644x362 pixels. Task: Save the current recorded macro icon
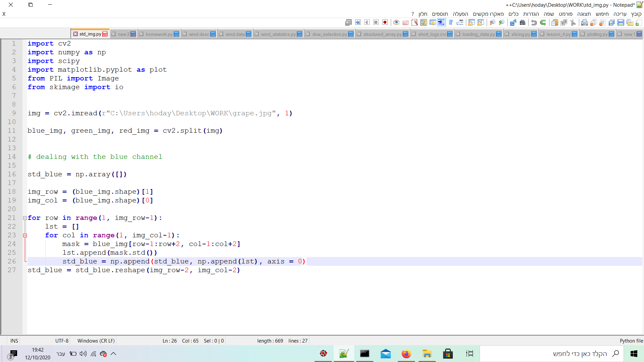(348, 22)
